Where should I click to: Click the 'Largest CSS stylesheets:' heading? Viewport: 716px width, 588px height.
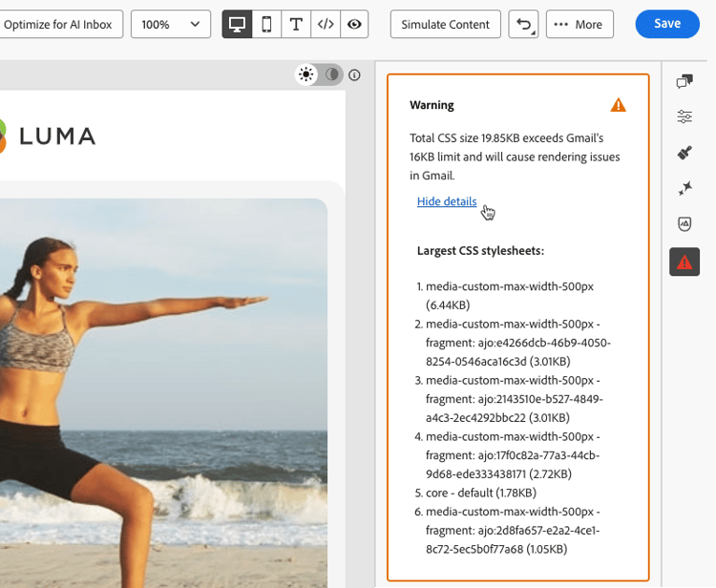point(480,251)
